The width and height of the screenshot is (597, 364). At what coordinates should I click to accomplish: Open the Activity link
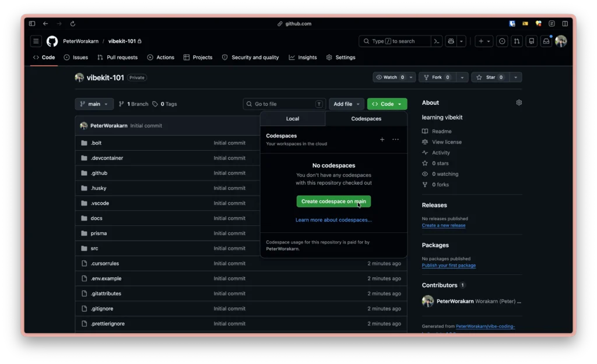tap(436, 153)
